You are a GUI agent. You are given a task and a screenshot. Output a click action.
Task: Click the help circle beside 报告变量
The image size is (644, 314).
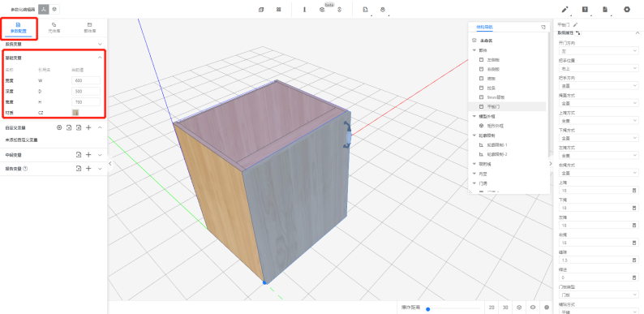coord(25,169)
